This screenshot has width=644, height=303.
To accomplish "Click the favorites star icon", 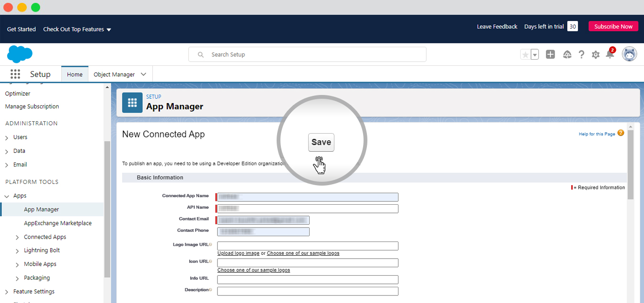I will [526, 55].
